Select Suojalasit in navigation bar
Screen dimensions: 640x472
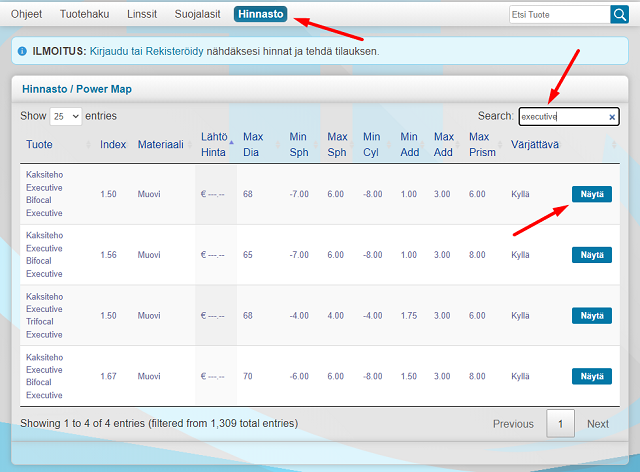(x=197, y=14)
